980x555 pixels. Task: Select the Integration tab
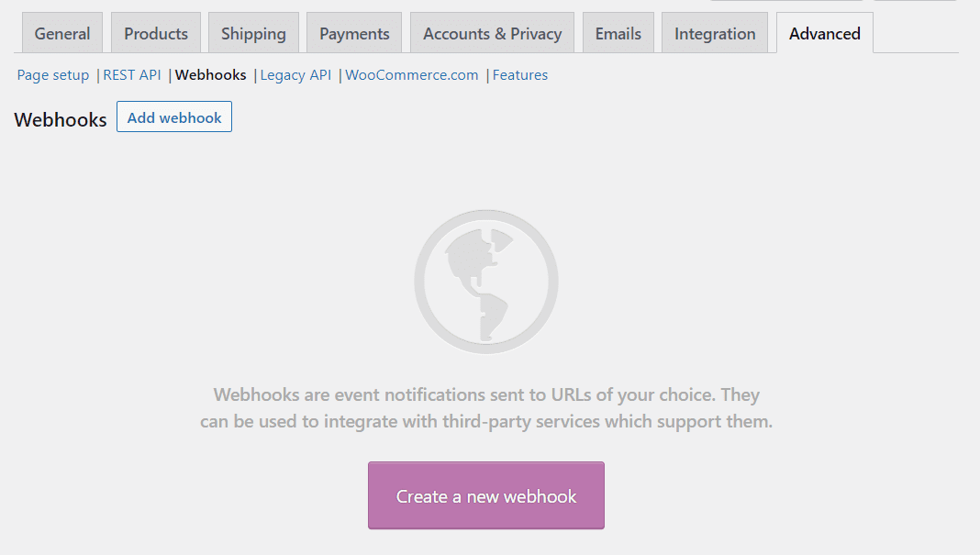(x=714, y=32)
